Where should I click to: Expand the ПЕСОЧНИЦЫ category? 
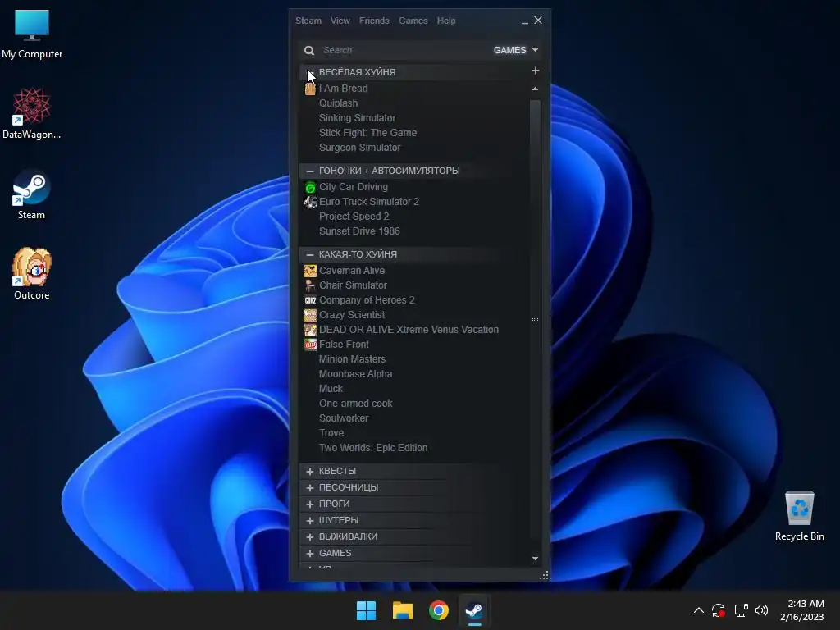(309, 487)
